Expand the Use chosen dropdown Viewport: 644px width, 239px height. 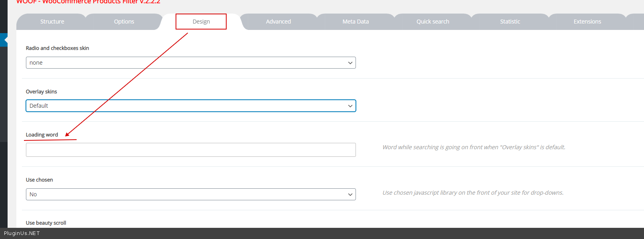tap(191, 194)
